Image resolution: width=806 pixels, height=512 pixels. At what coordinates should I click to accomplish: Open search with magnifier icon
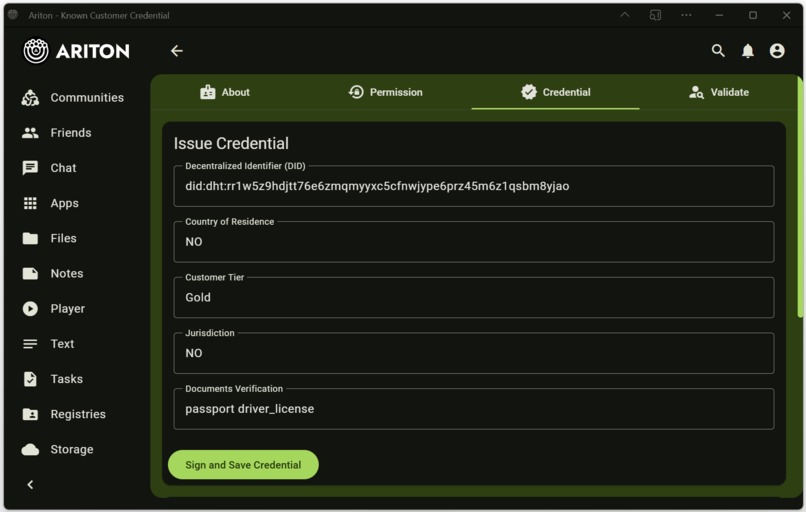[x=718, y=50]
